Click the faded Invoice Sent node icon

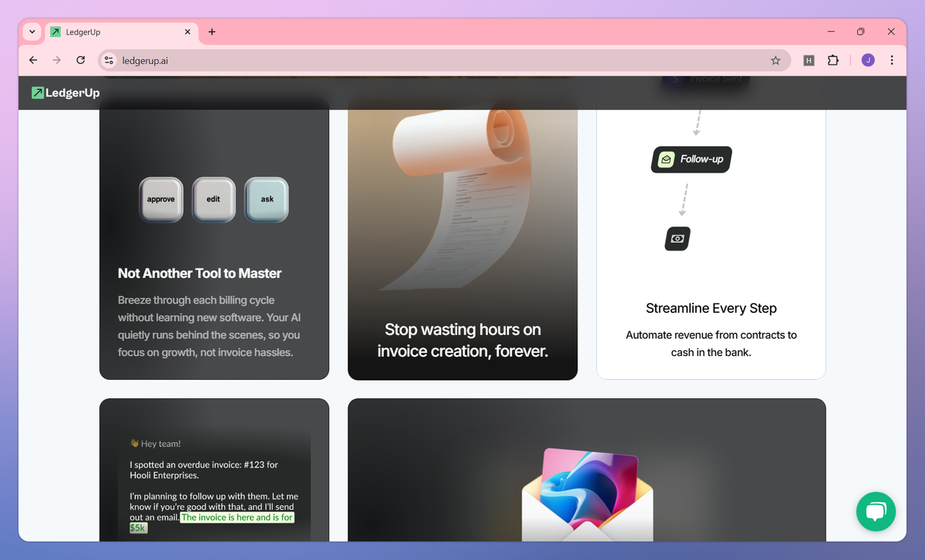click(x=676, y=78)
